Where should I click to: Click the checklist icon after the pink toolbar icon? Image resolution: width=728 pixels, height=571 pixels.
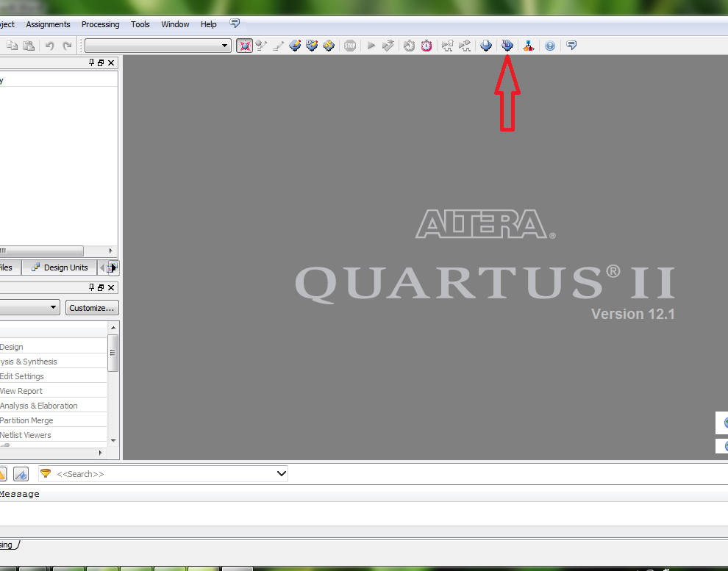261,46
